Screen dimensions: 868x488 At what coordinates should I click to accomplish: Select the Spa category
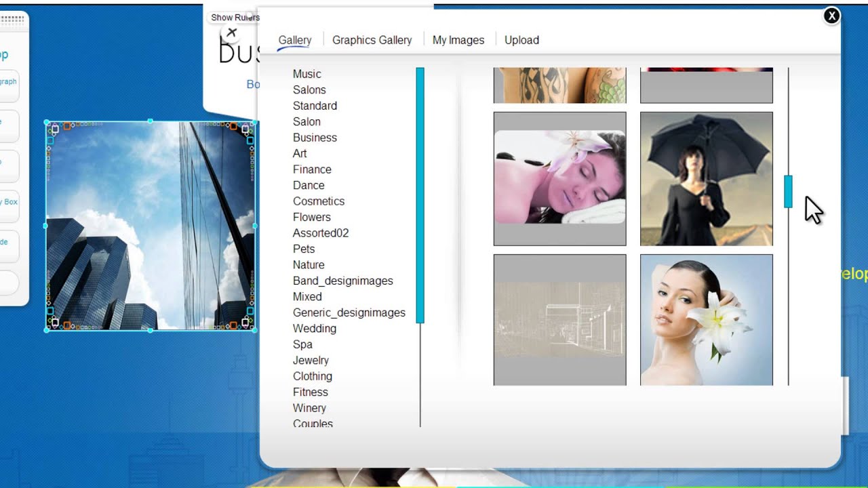click(302, 344)
